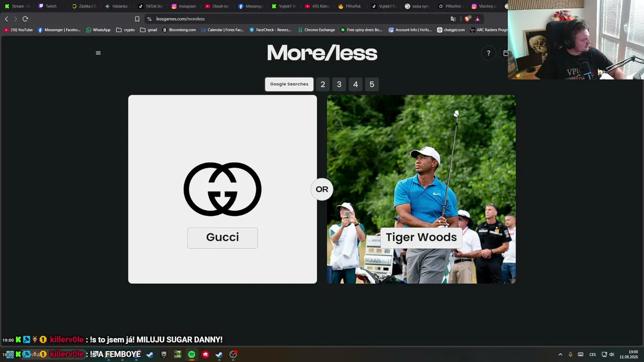Viewport: 644px width, 362px height.
Task: Go forward in browser history
Action: tap(16, 19)
